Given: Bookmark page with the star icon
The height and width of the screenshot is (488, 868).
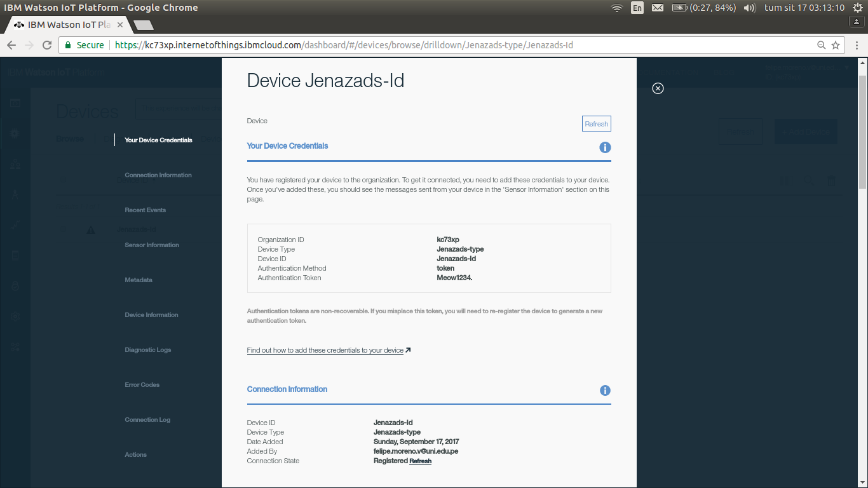Looking at the screenshot, I should pyautogui.click(x=836, y=45).
